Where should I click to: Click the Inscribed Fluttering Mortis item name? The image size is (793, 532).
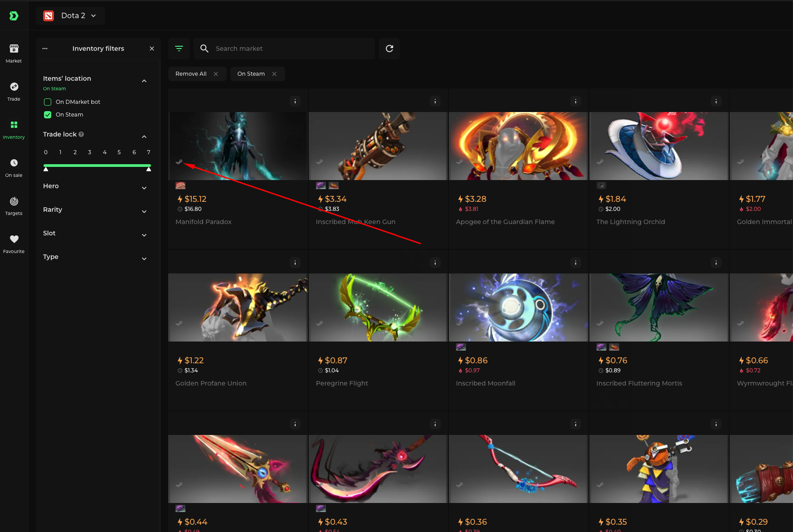click(x=639, y=383)
